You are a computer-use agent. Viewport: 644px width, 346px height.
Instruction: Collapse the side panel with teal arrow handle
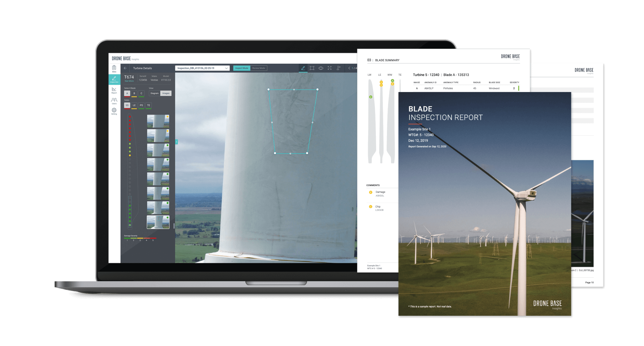[177, 142]
